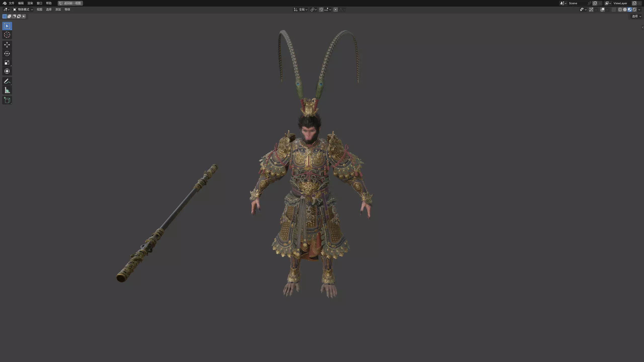Screen dimensions: 644x362
Task: Switch to wireframe viewport shading
Action: [620, 10]
